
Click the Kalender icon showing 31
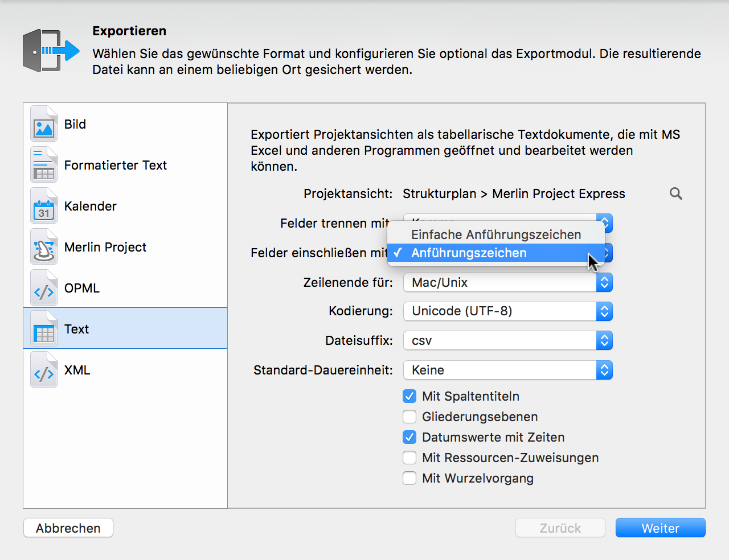(x=44, y=206)
